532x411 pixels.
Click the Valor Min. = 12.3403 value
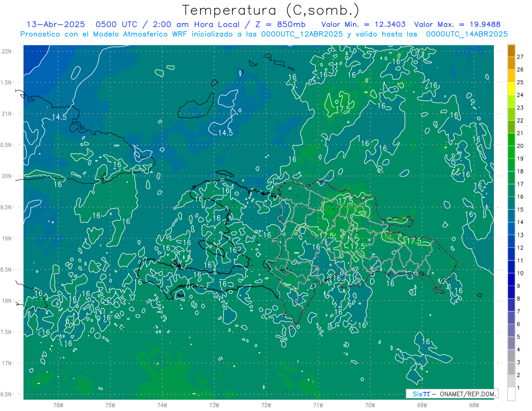click(x=363, y=24)
